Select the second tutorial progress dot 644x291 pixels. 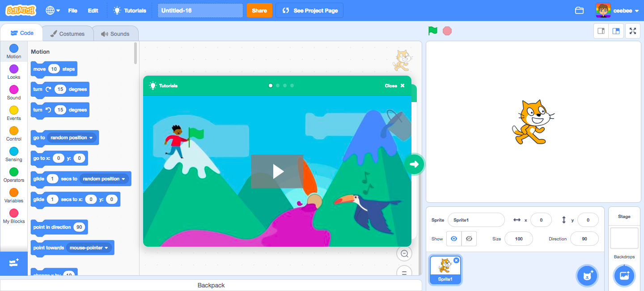point(277,85)
